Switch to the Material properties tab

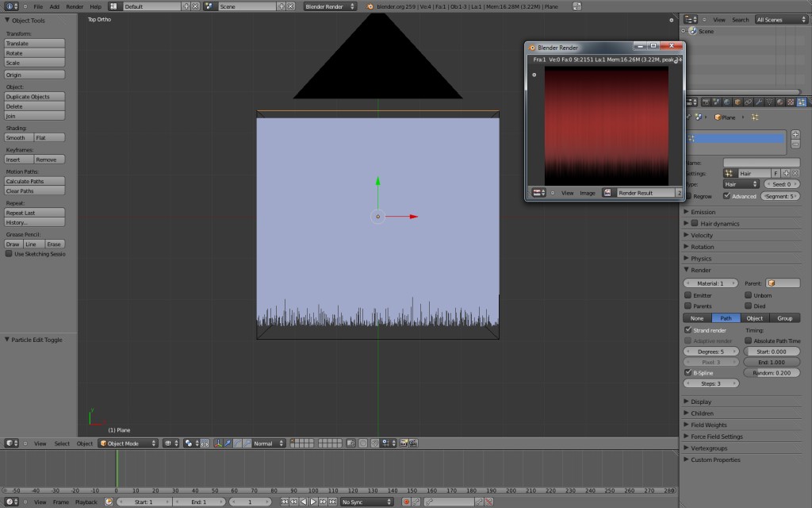[x=779, y=102]
